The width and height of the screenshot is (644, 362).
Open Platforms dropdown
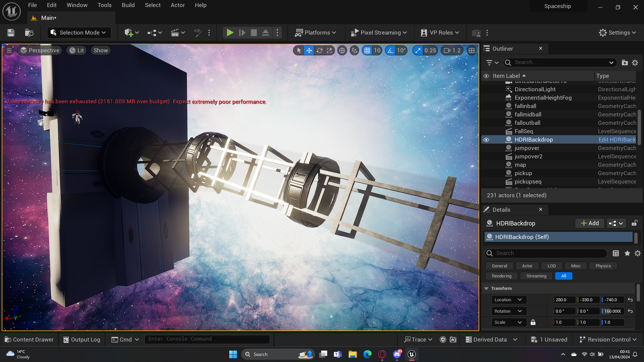[315, 33]
